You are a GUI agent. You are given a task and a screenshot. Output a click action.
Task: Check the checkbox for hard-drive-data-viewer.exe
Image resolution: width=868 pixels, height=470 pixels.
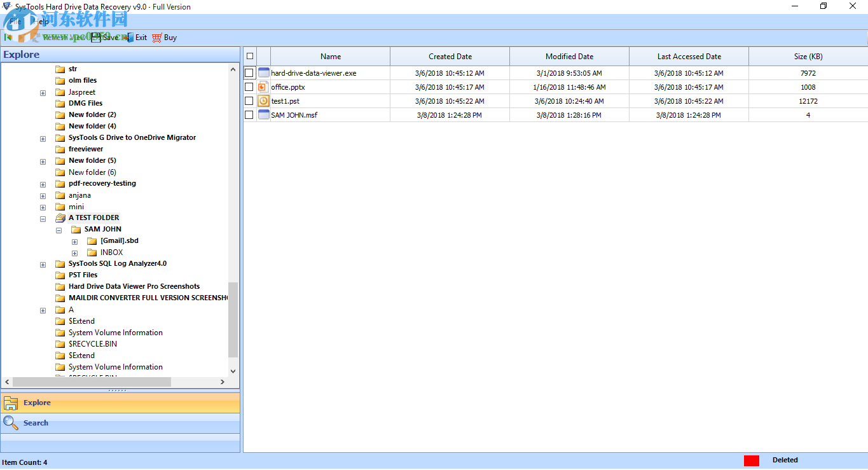click(249, 73)
